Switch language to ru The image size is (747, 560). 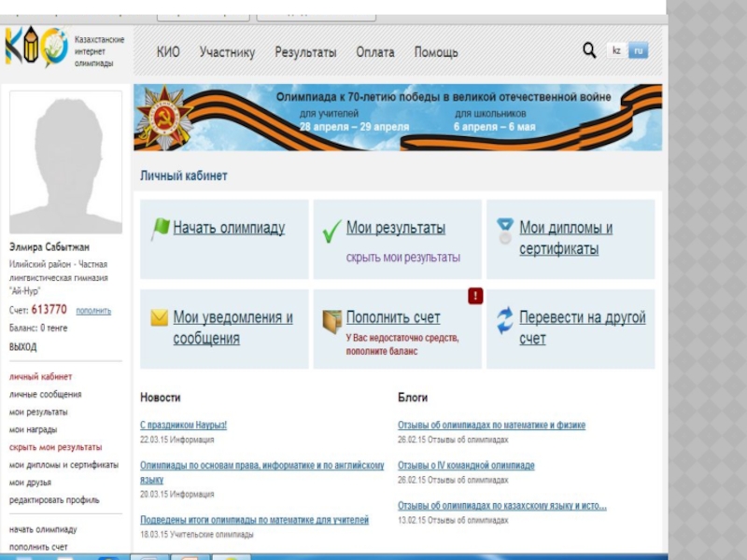coord(639,50)
